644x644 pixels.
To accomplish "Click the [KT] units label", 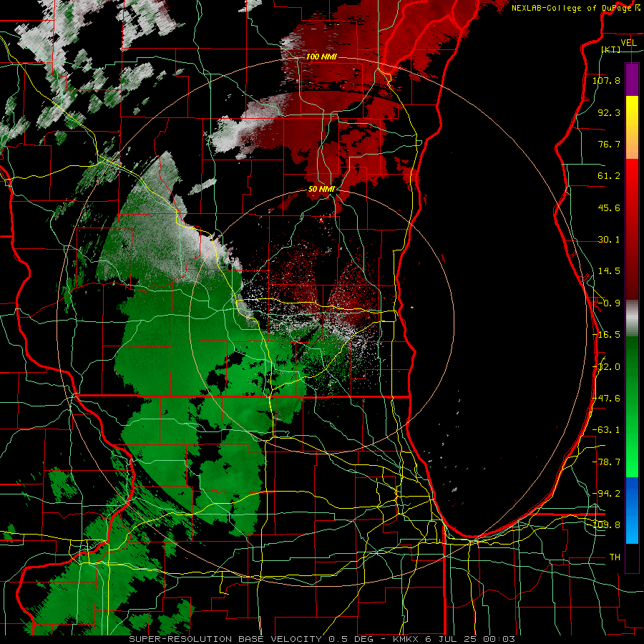I will pyautogui.click(x=611, y=49).
